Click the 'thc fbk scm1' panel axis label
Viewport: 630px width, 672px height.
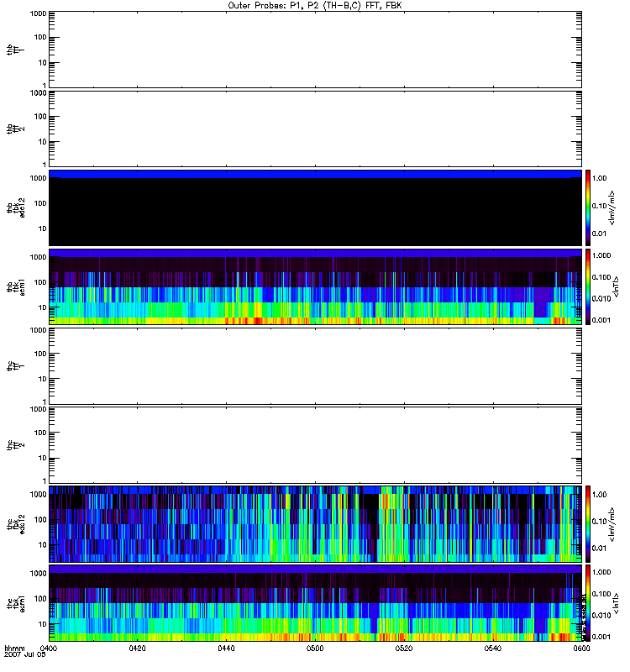click(x=15, y=603)
